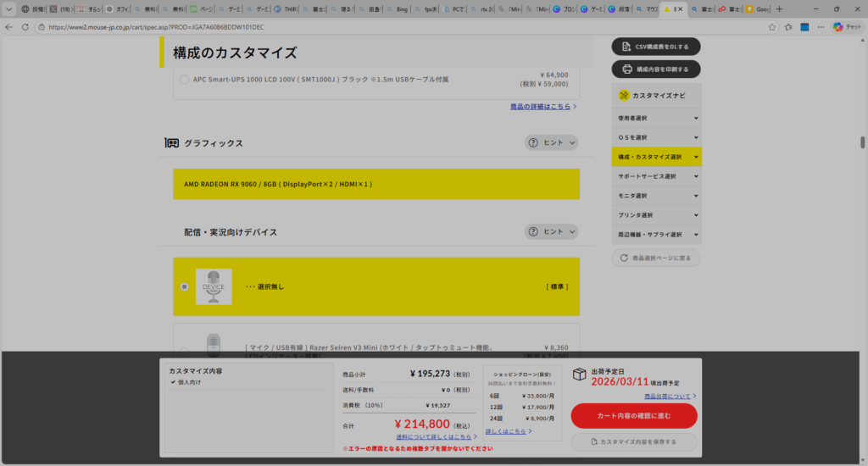Image resolution: width=868 pixels, height=466 pixels.
Task: Click the page's vertical scrollbar thumb
Action: [863, 142]
